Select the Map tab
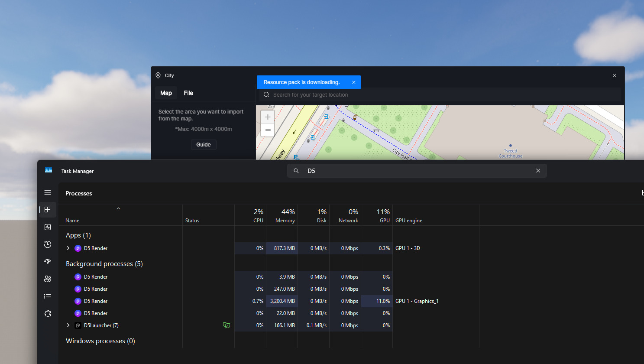 tap(166, 93)
